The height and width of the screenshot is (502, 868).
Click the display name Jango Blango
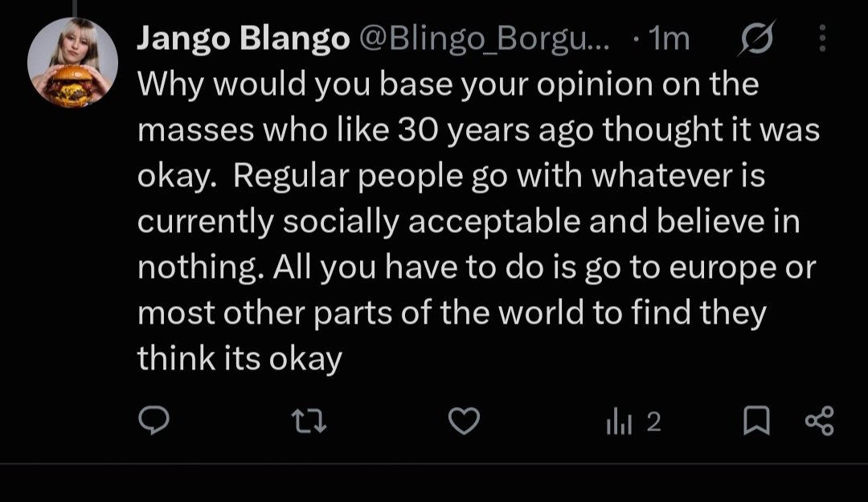[x=244, y=39]
